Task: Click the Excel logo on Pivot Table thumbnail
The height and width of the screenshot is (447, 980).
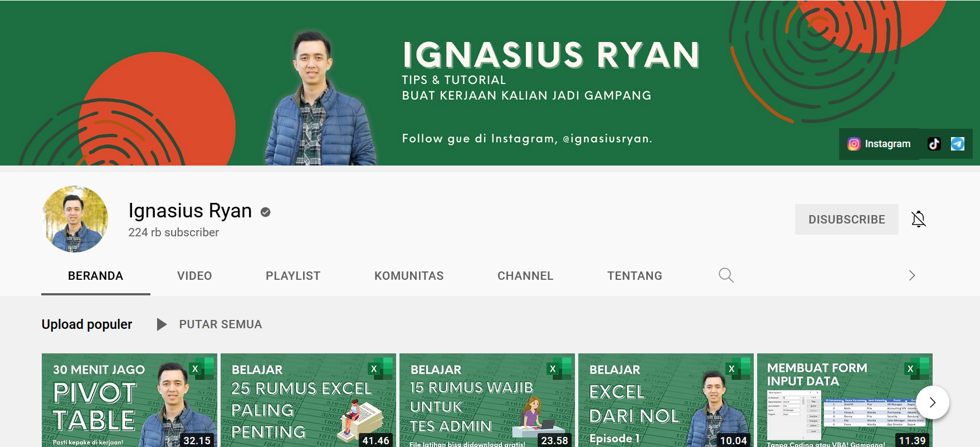Action: point(202,368)
